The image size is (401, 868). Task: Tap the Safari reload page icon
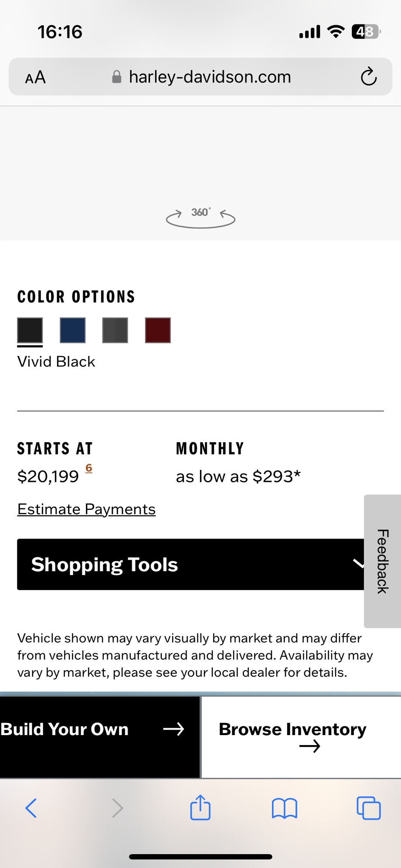368,77
